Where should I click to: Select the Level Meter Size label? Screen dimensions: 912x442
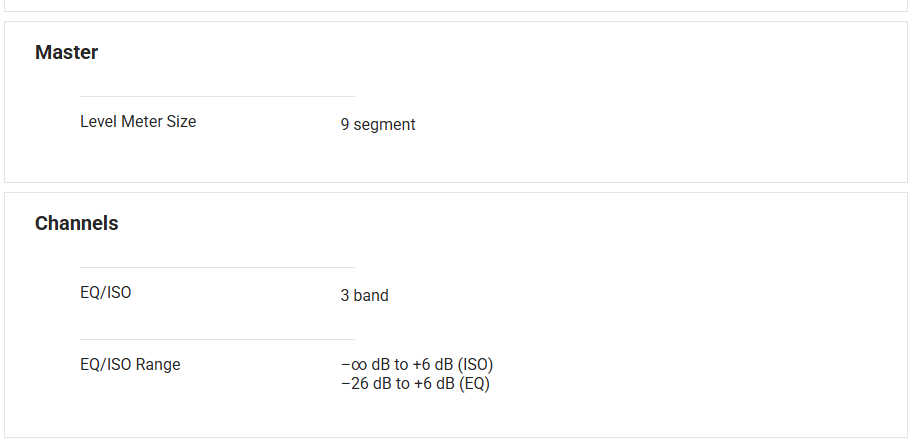point(138,122)
